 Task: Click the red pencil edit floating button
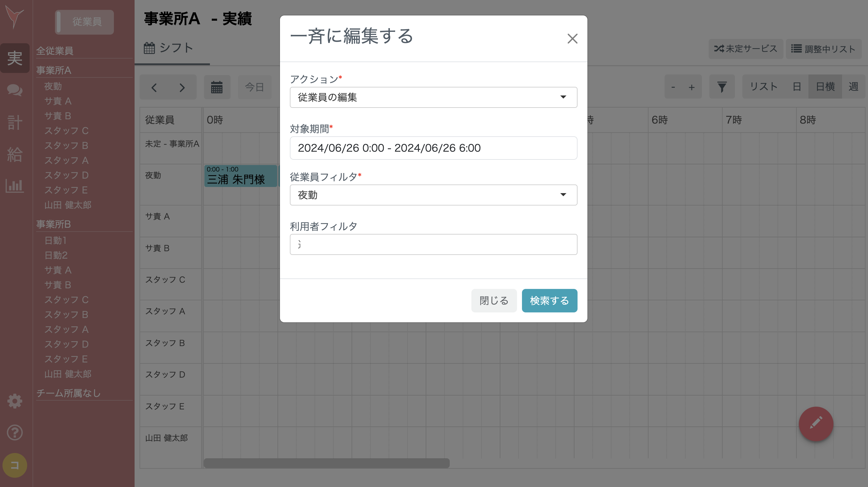pyautogui.click(x=816, y=424)
